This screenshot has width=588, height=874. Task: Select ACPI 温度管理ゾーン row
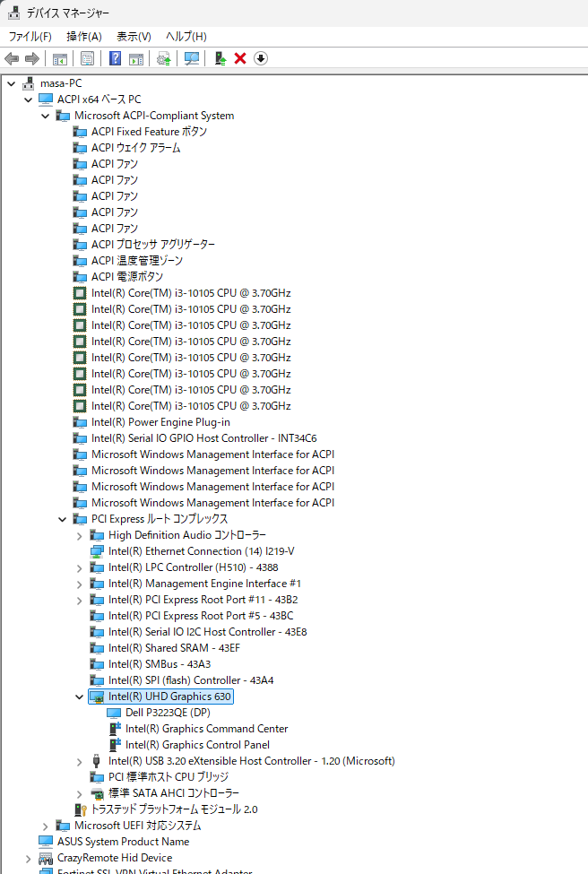tap(136, 261)
